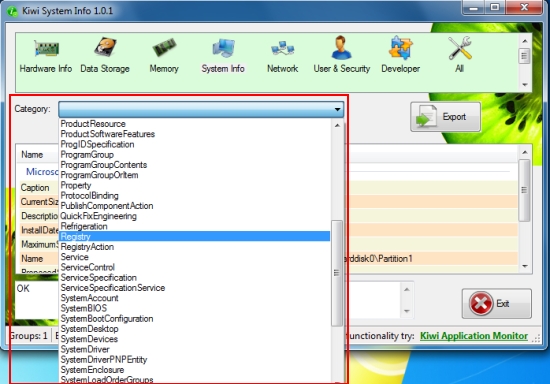This screenshot has width=550, height=384.
Task: Click the Exit button
Action: 496,303
